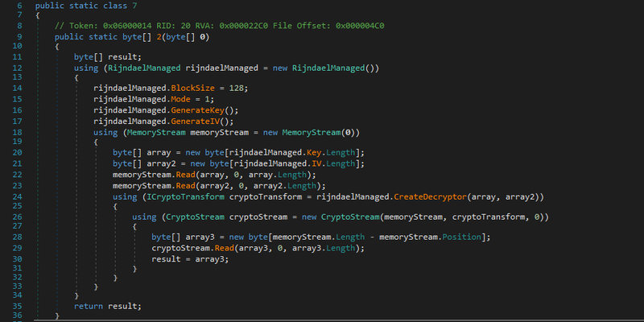Viewport: 644px width, 322px height.
Task: Click line number 24 in the gutter
Action: point(16,196)
